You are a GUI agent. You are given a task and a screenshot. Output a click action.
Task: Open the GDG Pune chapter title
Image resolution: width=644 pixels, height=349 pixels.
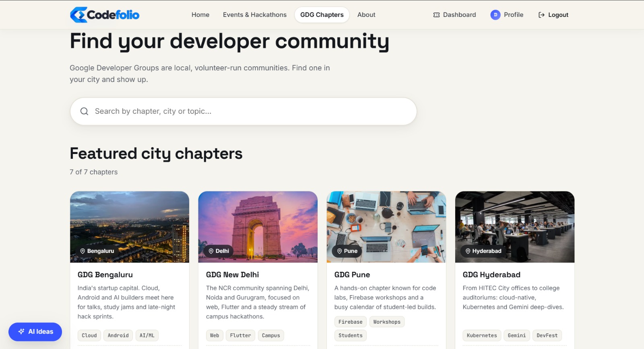pyautogui.click(x=352, y=275)
